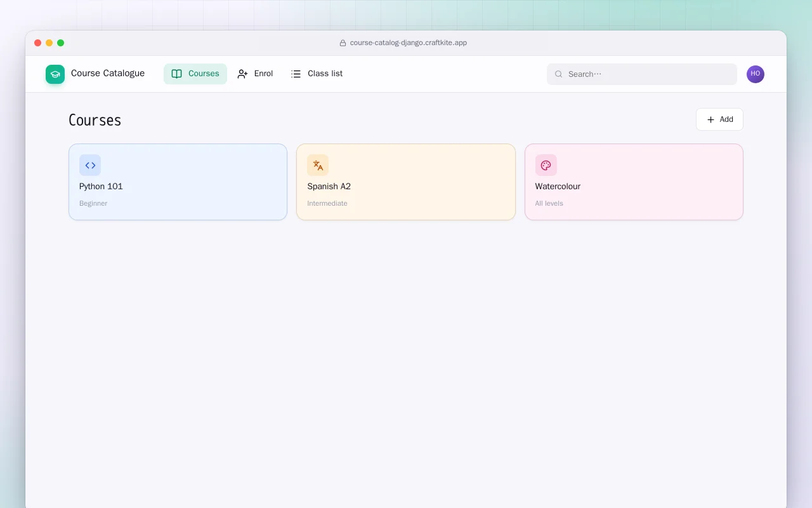
Task: Open the Python 101 course card
Action: (178, 182)
